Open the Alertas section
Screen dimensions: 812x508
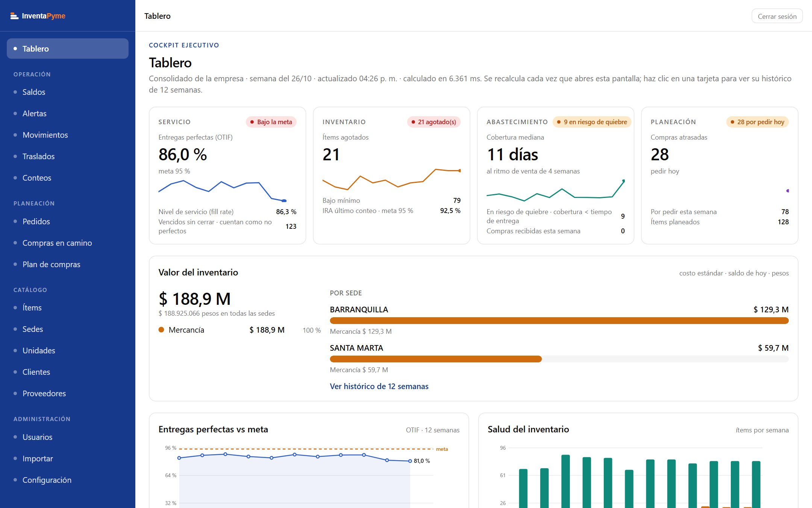[68, 113]
